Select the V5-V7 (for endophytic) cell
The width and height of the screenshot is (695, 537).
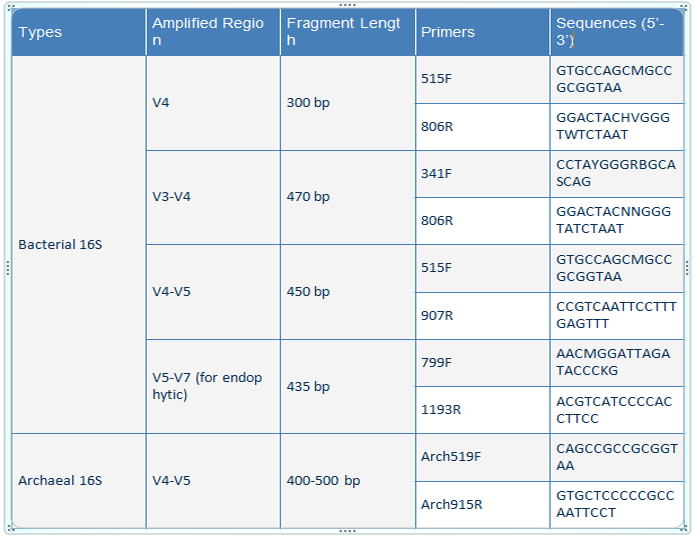(x=212, y=386)
